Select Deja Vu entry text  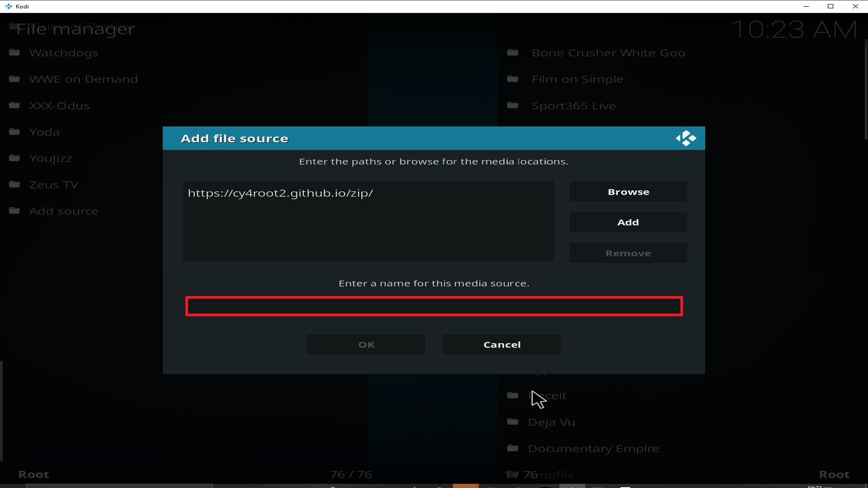(x=552, y=422)
